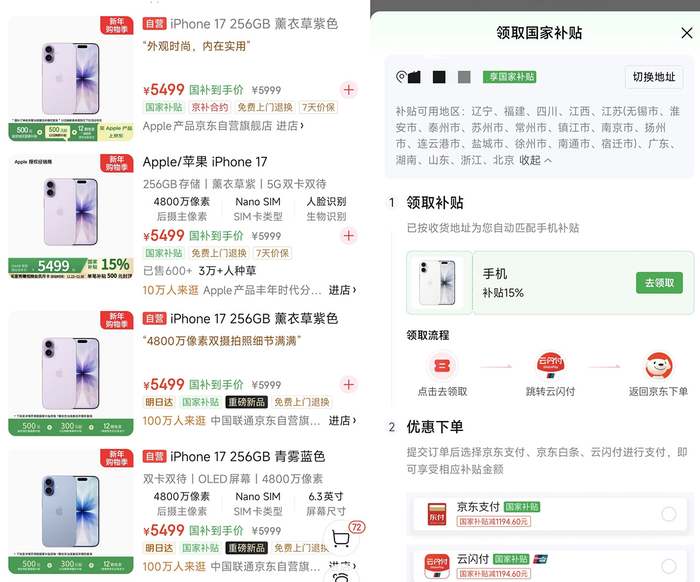Tap the 点击去领取 coupon step icon
Image resolution: width=700 pixels, height=582 pixels.
pos(442,366)
